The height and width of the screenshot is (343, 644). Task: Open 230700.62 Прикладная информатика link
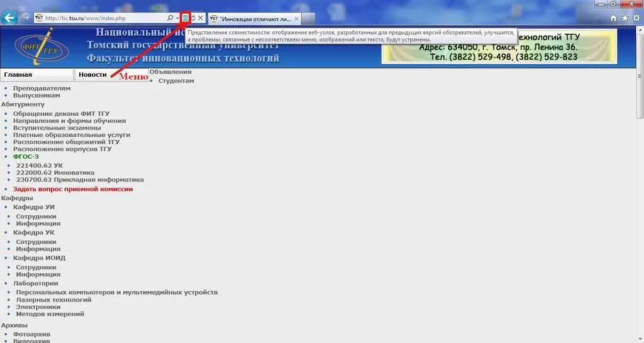coord(80,179)
